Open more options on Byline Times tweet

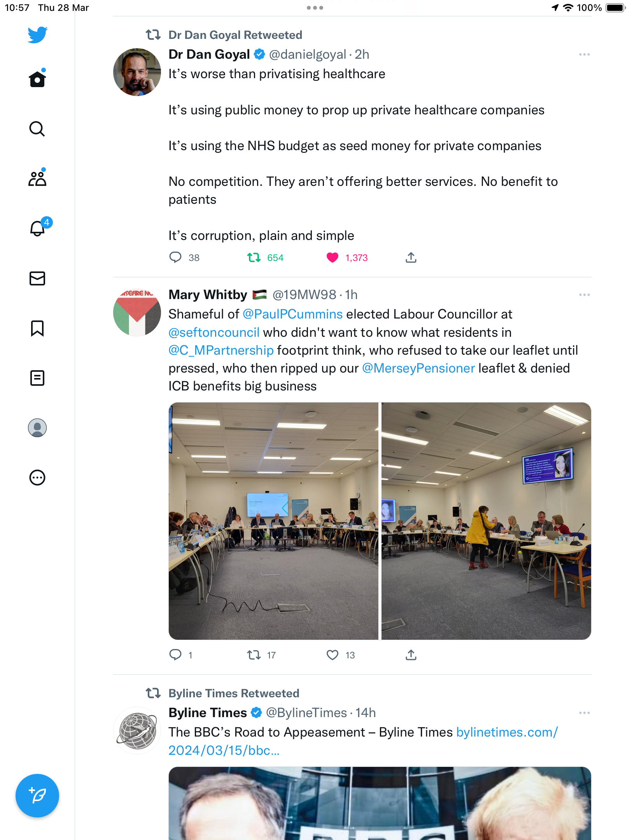click(x=584, y=713)
